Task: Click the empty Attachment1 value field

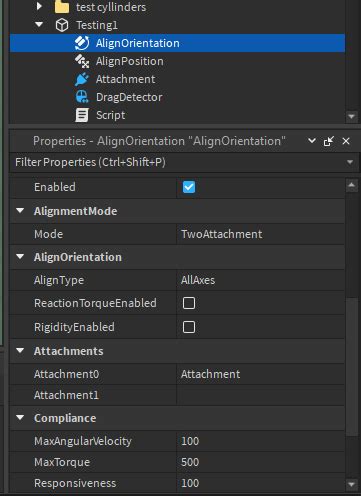Action: click(261, 395)
